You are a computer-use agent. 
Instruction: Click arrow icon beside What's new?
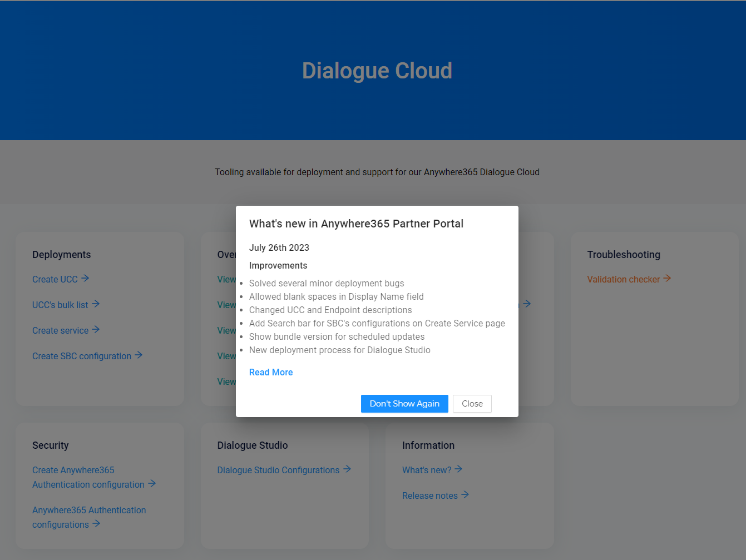point(458,469)
